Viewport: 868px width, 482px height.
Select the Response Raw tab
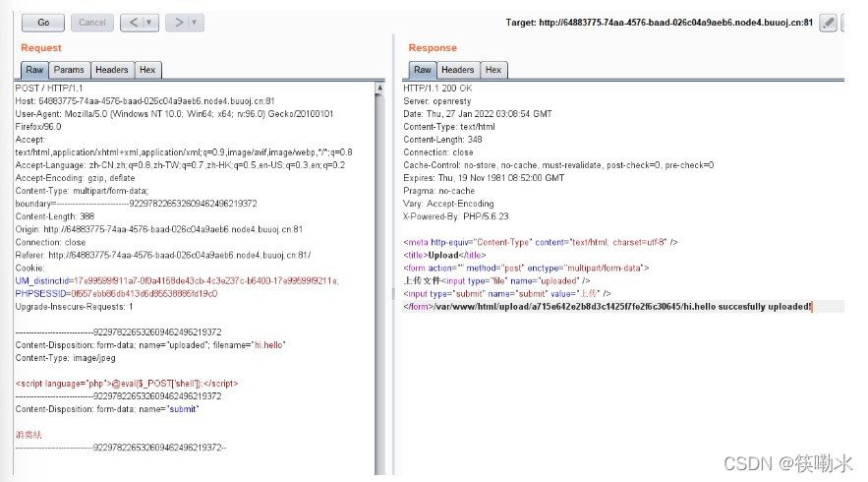point(423,70)
